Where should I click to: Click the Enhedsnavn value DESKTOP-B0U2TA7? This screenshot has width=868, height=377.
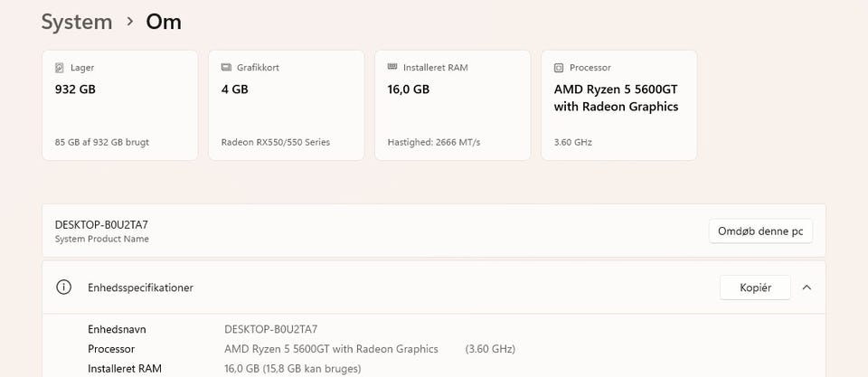pos(271,329)
